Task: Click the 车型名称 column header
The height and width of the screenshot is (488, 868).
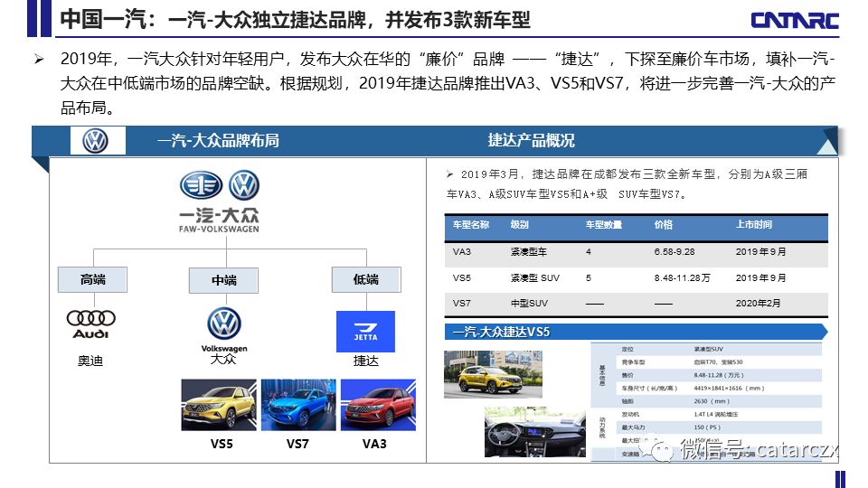Action: coord(470,225)
